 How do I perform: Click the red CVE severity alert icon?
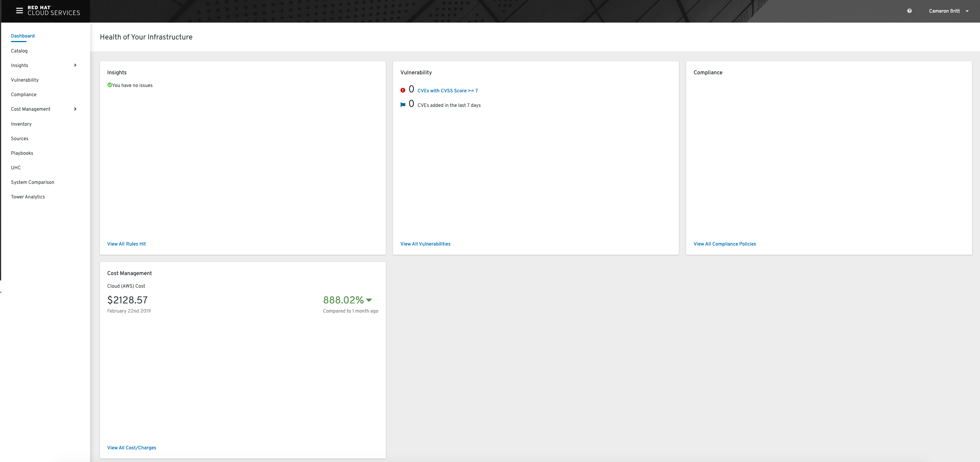[402, 90]
